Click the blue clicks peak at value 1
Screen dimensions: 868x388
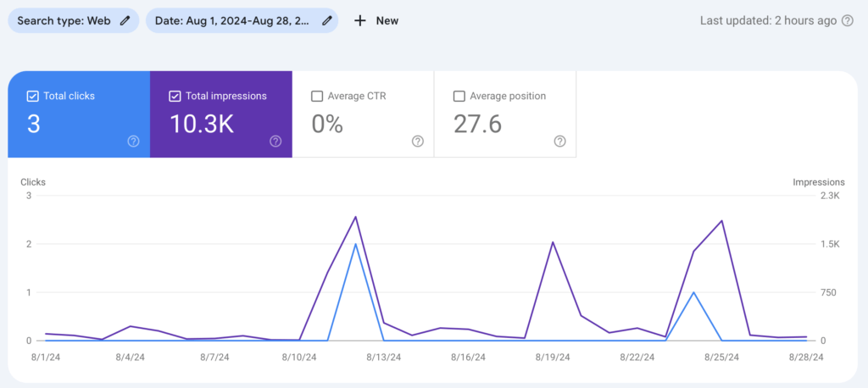[694, 292]
